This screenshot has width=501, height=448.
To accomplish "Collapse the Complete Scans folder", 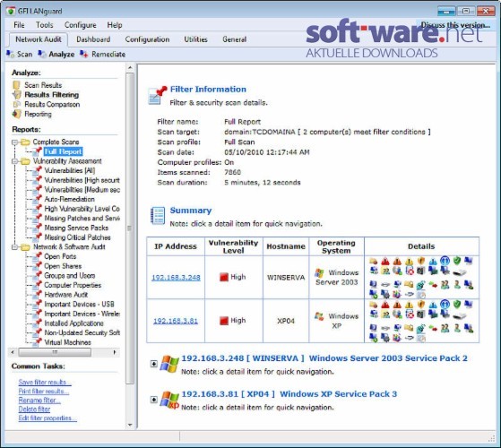I will (x=14, y=142).
